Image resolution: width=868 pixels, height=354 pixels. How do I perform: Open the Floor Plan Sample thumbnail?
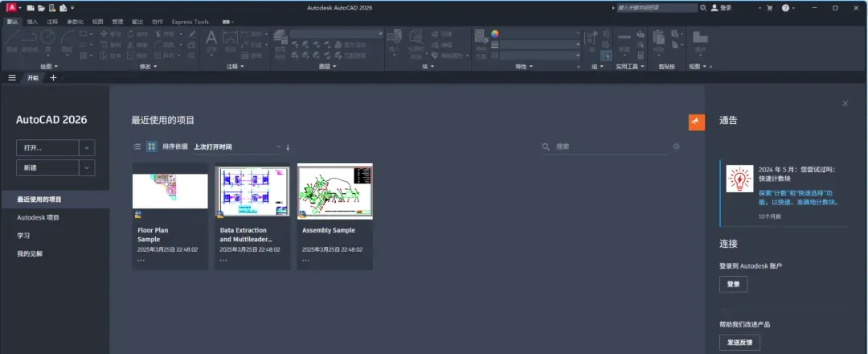pos(170,191)
